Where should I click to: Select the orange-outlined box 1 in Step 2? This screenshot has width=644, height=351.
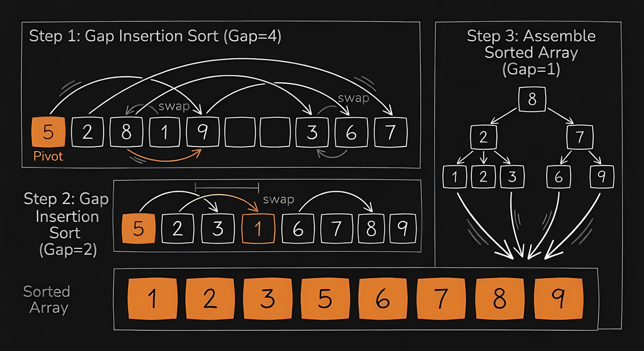[258, 229]
